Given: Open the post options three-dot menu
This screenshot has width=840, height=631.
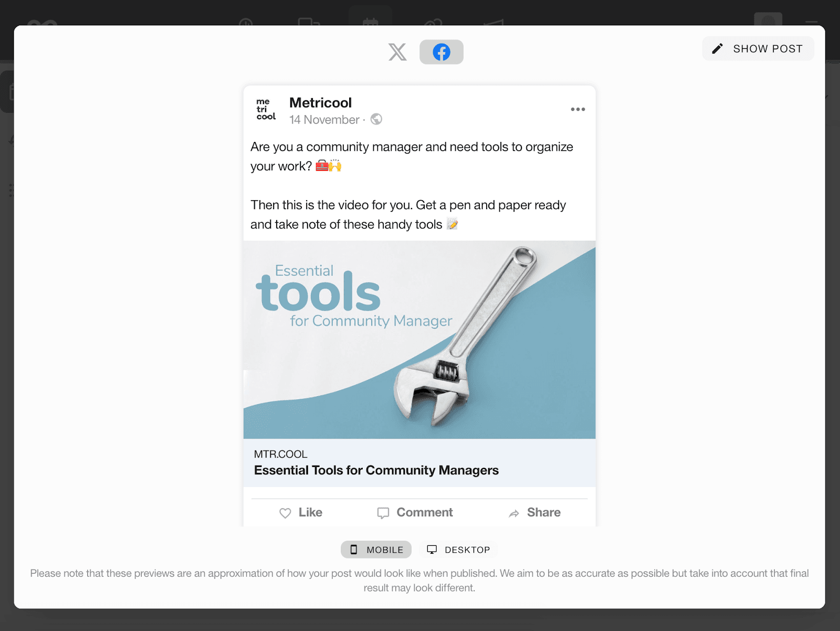Looking at the screenshot, I should pyautogui.click(x=577, y=109).
